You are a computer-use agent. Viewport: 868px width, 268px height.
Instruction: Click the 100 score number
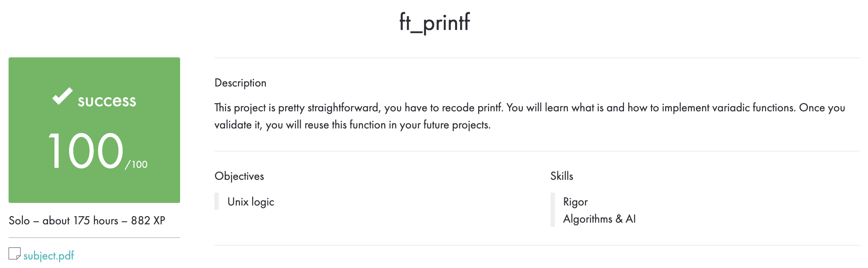85,151
